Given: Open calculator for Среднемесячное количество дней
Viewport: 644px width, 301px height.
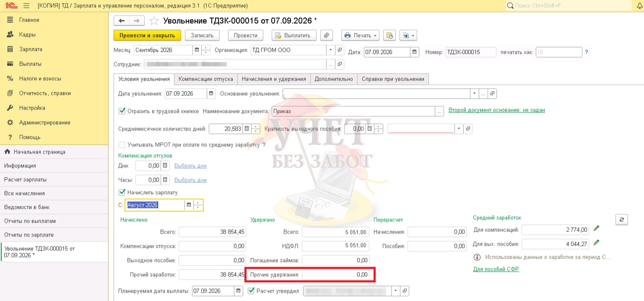Looking at the screenshot, I should click(247, 129).
